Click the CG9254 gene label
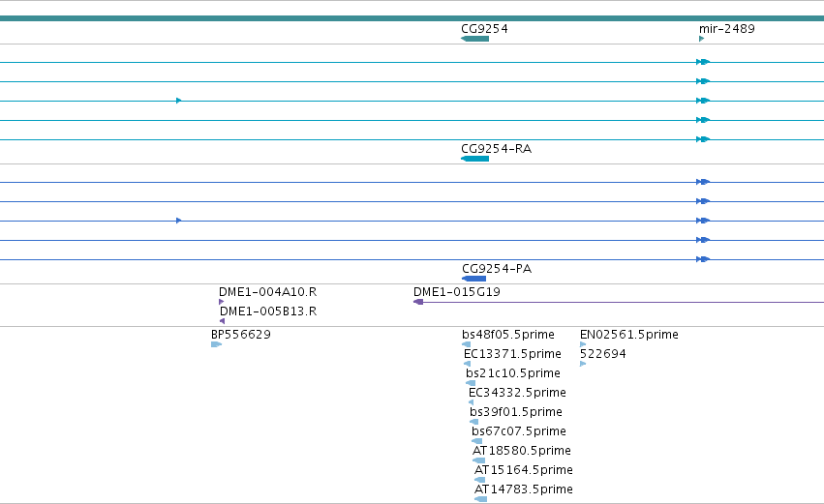Viewport: 824px width, 504px height. (x=484, y=29)
